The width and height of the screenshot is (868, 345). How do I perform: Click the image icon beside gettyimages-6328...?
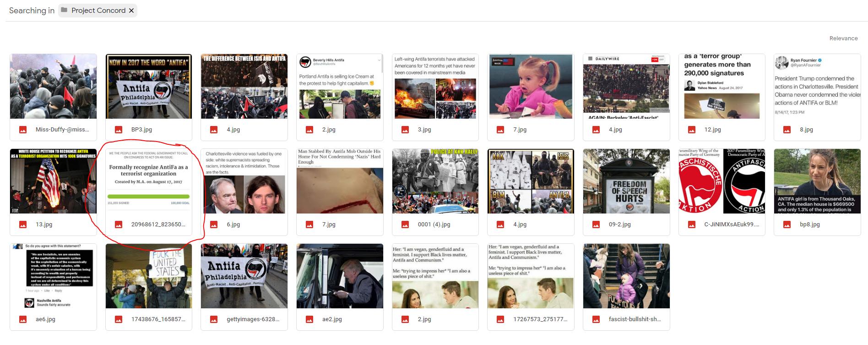(214, 319)
